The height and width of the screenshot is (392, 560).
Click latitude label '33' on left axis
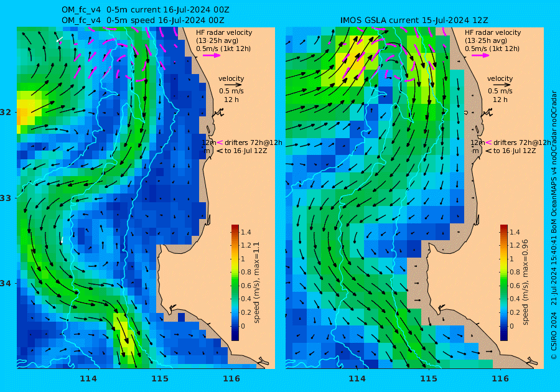click(6, 198)
